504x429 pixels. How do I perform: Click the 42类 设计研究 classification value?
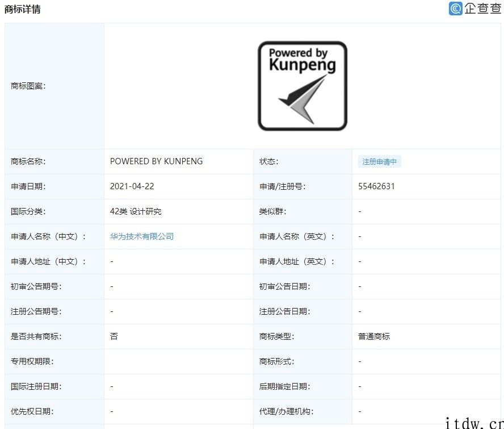click(136, 211)
